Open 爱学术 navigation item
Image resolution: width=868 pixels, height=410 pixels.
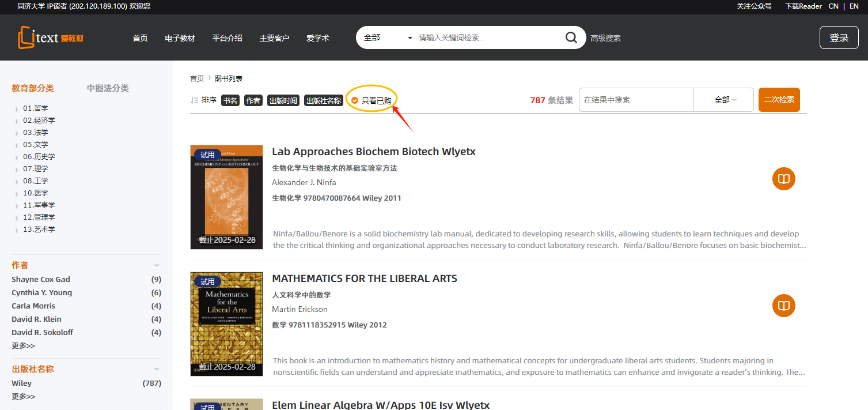318,38
